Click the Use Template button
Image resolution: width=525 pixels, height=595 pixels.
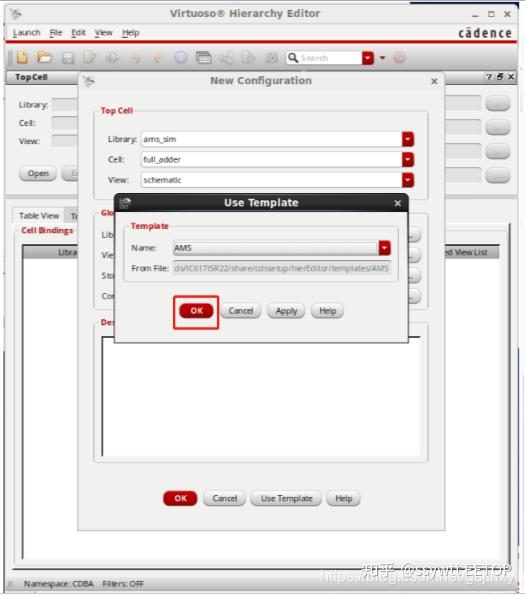(x=286, y=499)
